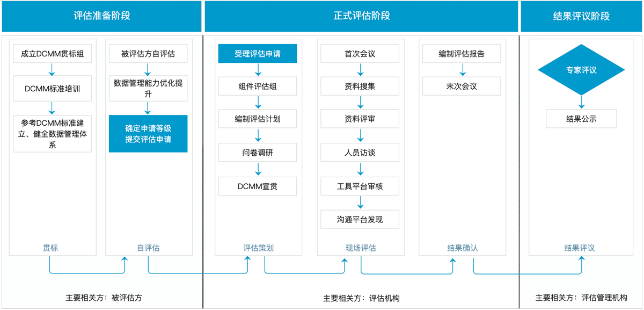
Task: Select the 被评估方自评估 box
Action: coord(148,54)
